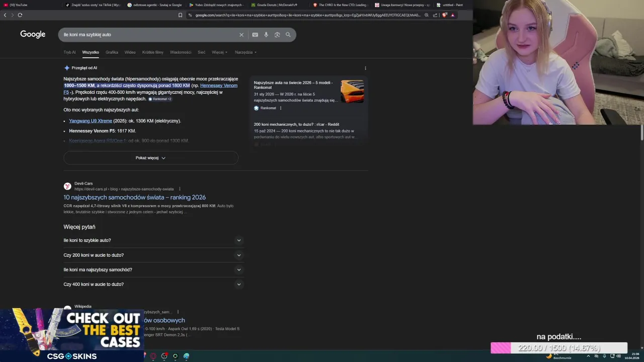Click the green circle taskbar icon

175,356
